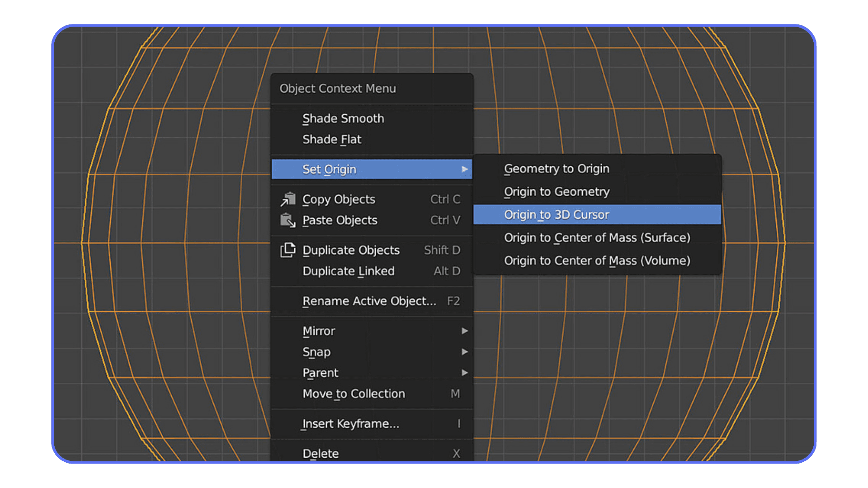This screenshot has height=488, width=868.
Task: Open the Insert Keyframe option
Action: tap(350, 423)
